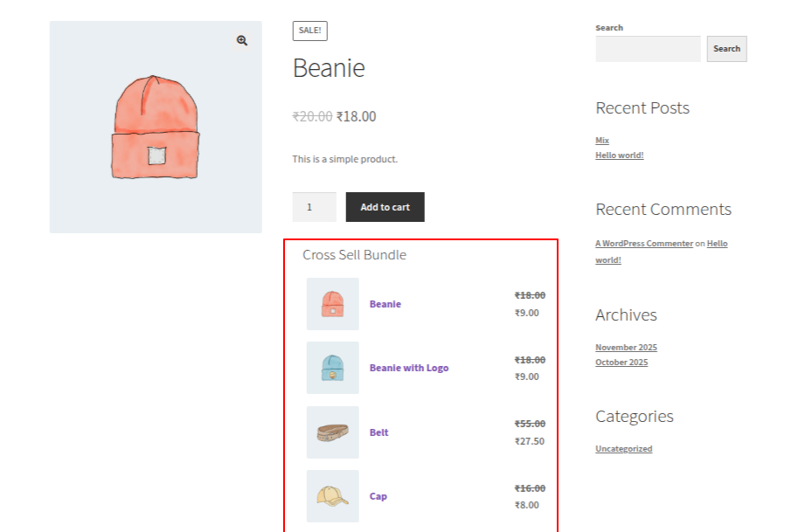The width and height of the screenshot is (812, 532).
Task: Open the November 2025 archive
Action: click(x=626, y=348)
